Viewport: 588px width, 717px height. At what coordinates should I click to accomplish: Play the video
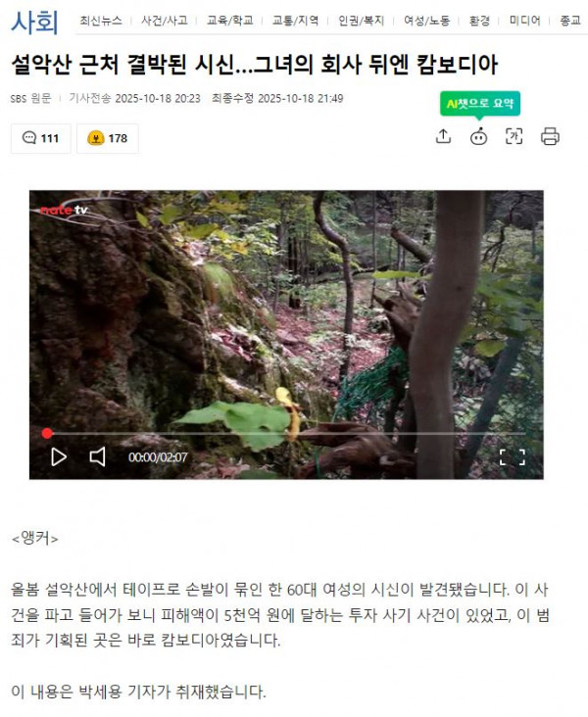(59, 456)
